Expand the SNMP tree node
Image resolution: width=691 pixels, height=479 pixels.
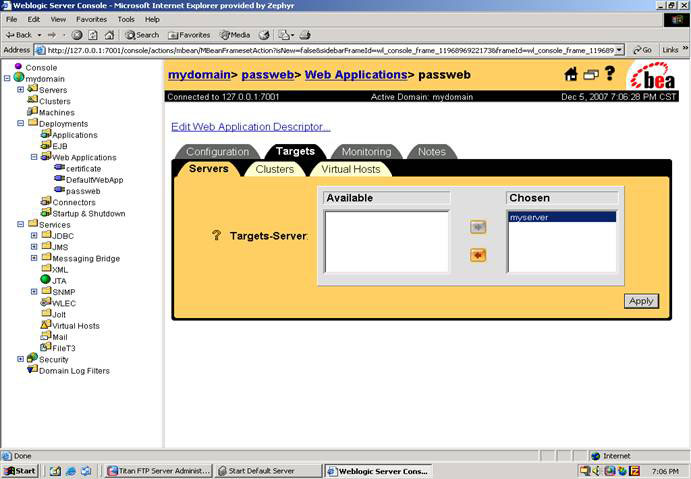(x=34, y=292)
